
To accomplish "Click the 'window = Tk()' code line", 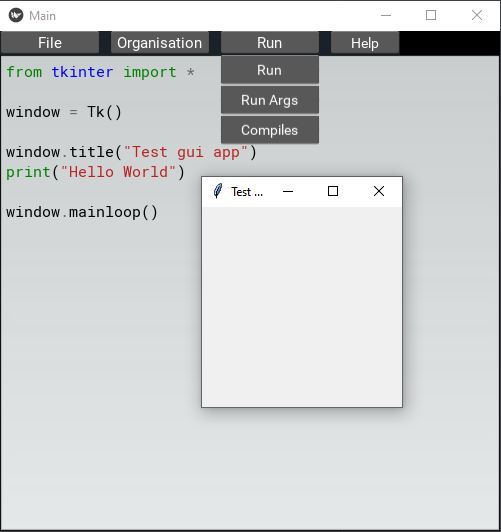I will pos(64,112).
